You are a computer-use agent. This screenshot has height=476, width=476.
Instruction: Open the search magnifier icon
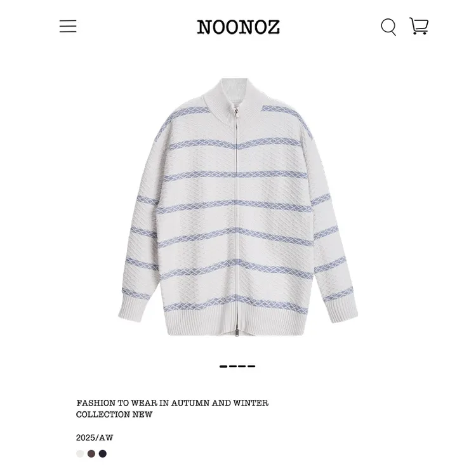click(388, 27)
